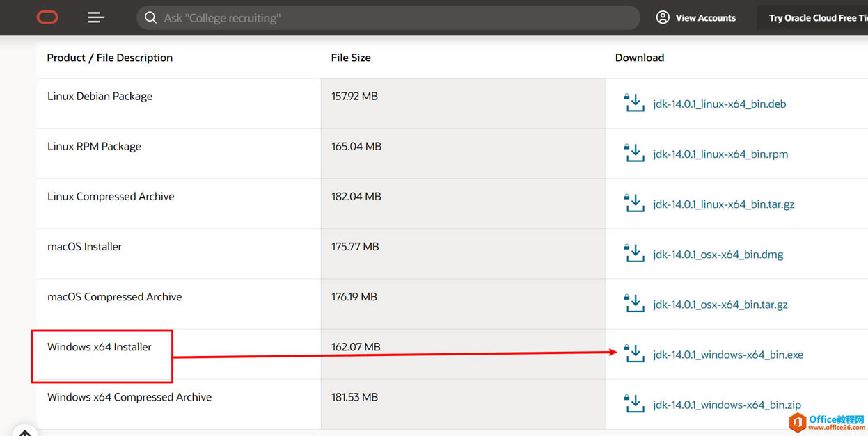This screenshot has height=436, width=868.
Task: Select the Windows x64 Installer text
Action: pos(100,346)
